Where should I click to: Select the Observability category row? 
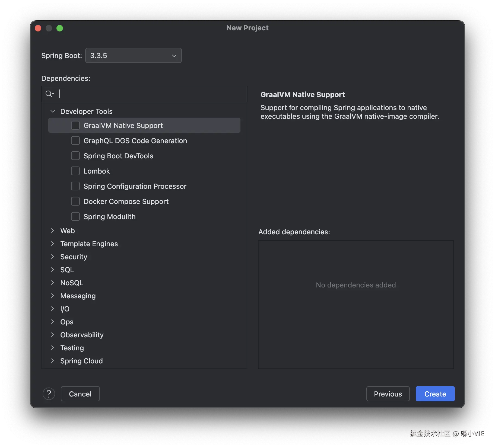coord(82,335)
